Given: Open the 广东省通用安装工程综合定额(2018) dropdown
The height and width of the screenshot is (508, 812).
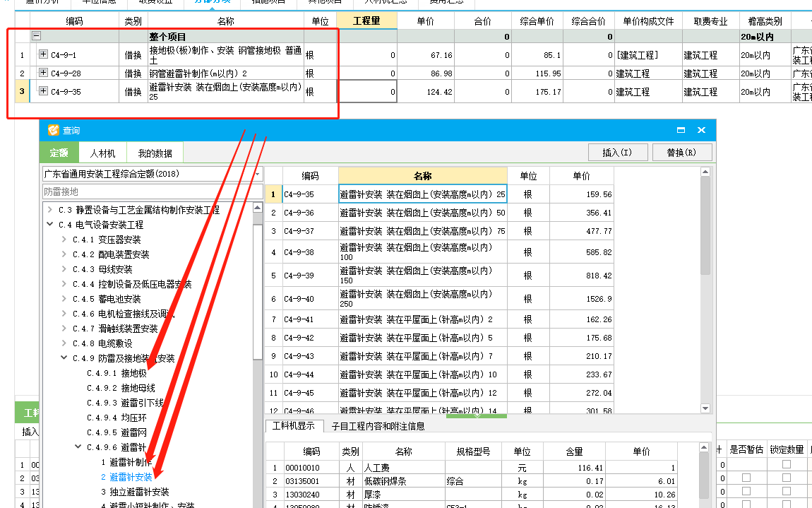Looking at the screenshot, I should coord(258,174).
